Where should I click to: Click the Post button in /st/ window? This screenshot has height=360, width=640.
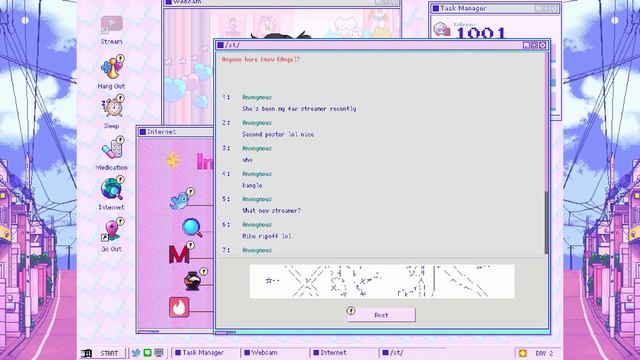tap(381, 315)
